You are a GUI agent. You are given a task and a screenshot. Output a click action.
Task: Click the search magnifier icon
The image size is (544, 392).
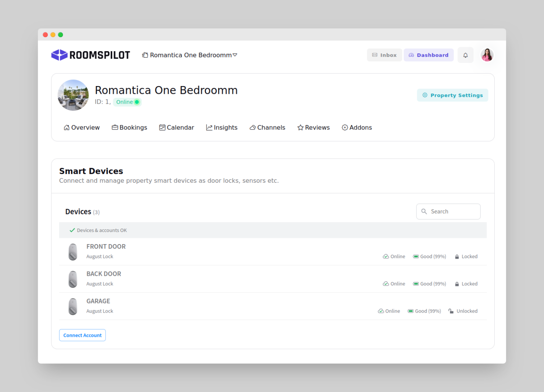pos(424,211)
